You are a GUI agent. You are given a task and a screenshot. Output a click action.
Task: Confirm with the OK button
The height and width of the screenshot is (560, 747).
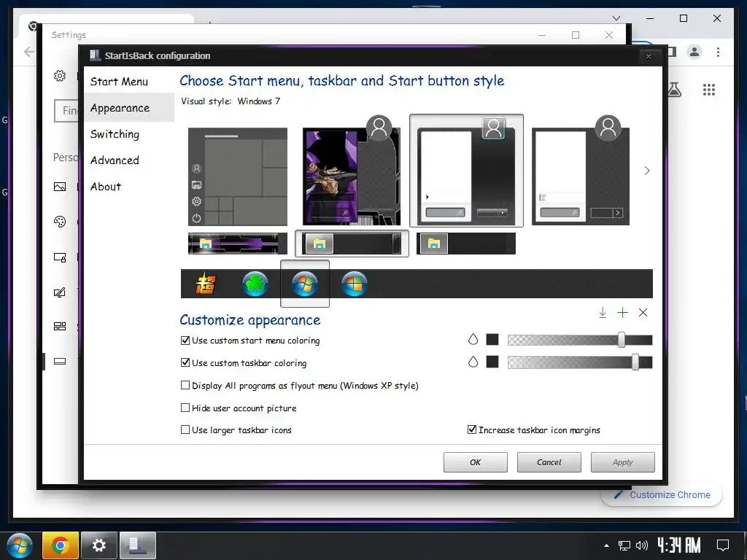476,462
